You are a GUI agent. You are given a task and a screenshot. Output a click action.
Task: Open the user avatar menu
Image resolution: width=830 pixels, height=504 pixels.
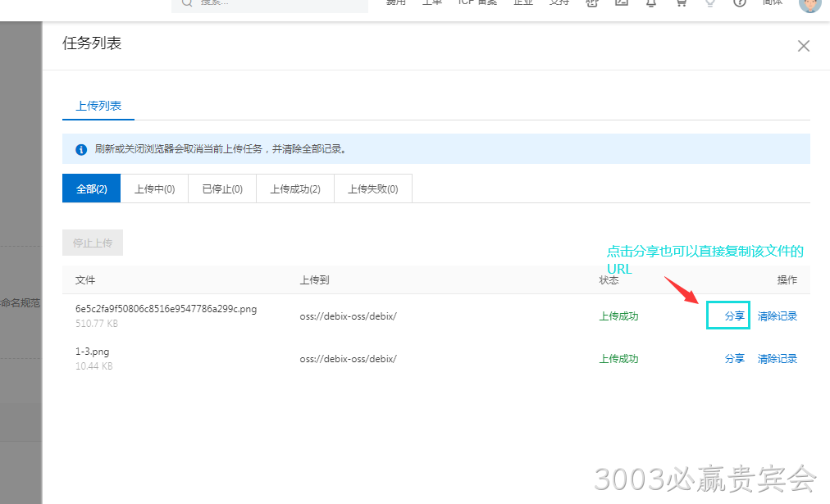809,4
